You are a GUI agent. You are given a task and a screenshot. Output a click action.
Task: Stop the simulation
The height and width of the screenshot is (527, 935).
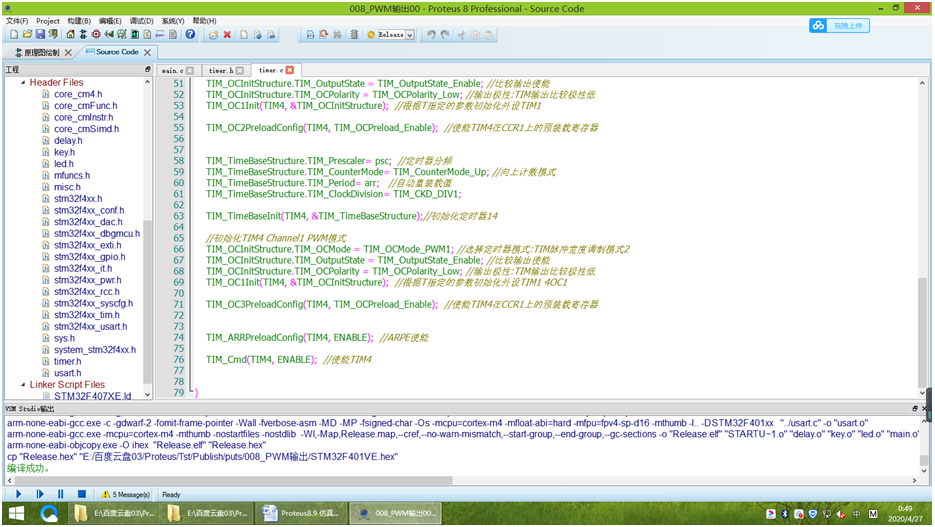click(82, 494)
